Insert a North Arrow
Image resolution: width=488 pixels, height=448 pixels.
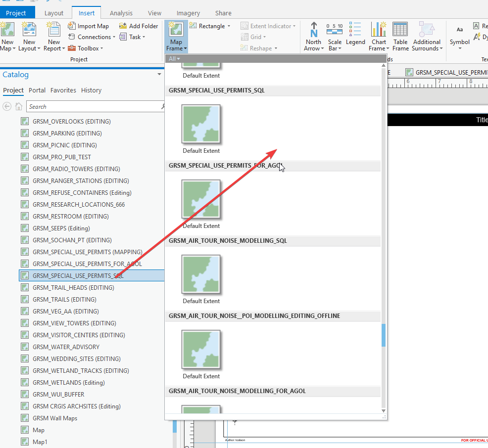[x=314, y=37]
